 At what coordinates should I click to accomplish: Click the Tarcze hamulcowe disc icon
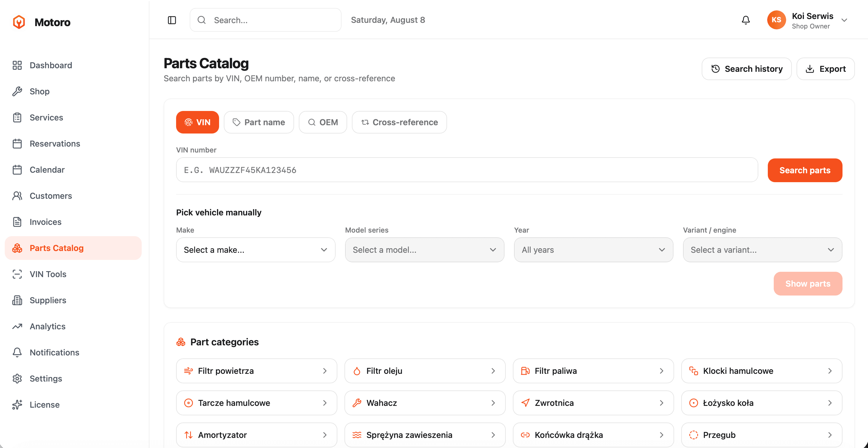188,403
